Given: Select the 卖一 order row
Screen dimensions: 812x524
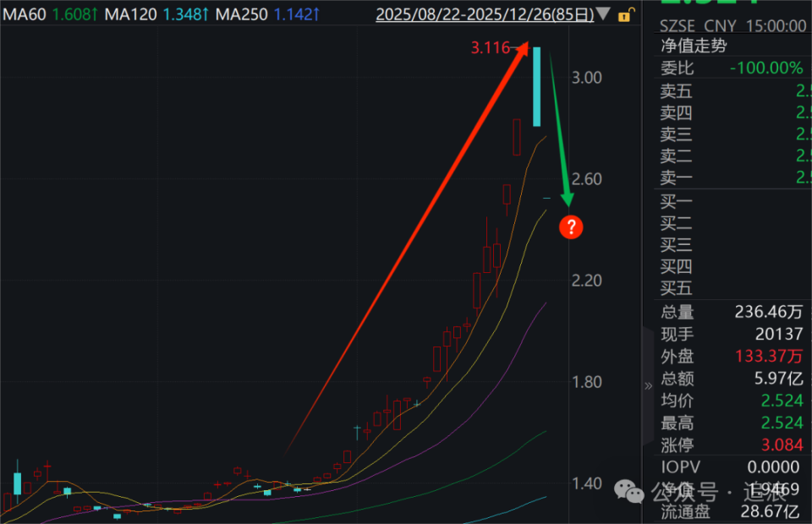Looking at the screenshot, I should click(735, 177).
